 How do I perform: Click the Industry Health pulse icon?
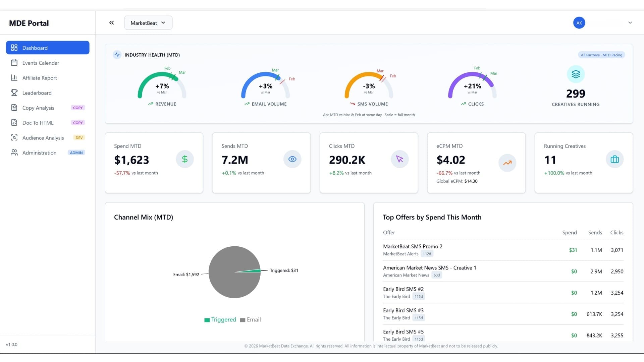tap(117, 55)
